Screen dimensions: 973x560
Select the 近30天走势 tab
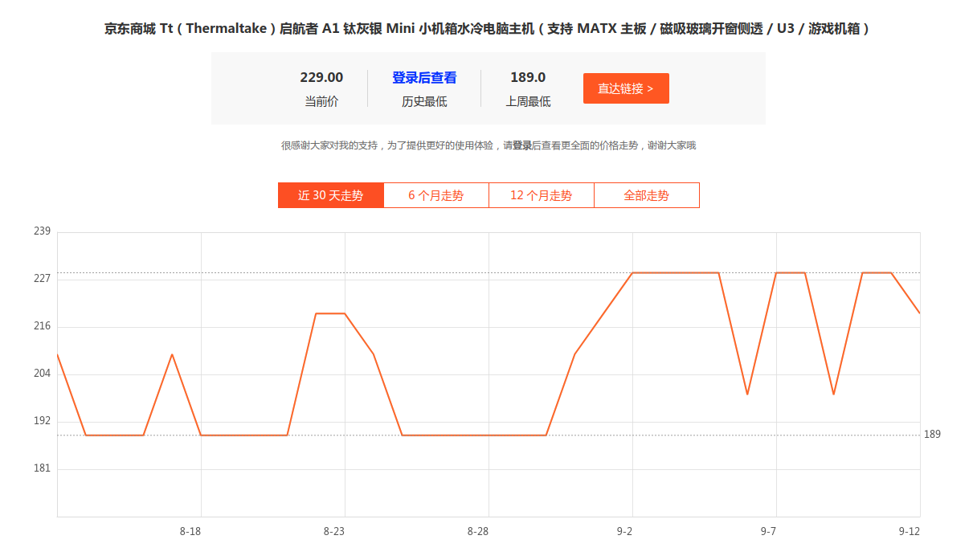[x=330, y=195]
